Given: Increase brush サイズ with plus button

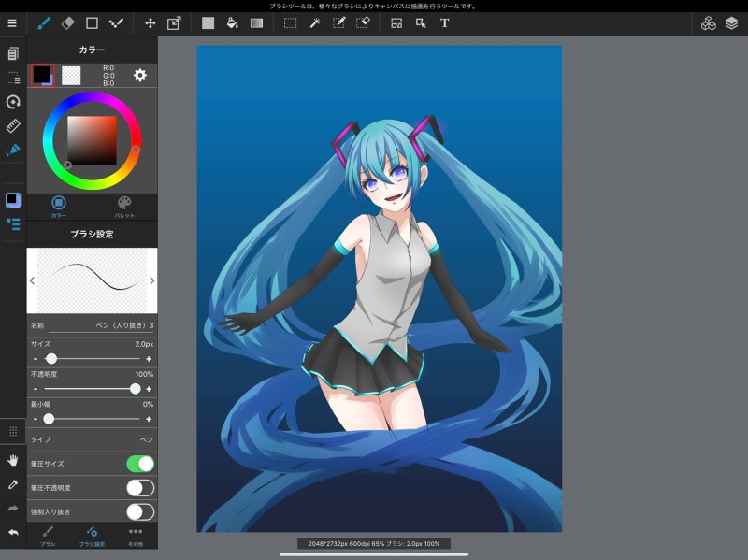Looking at the screenshot, I should tap(149, 359).
